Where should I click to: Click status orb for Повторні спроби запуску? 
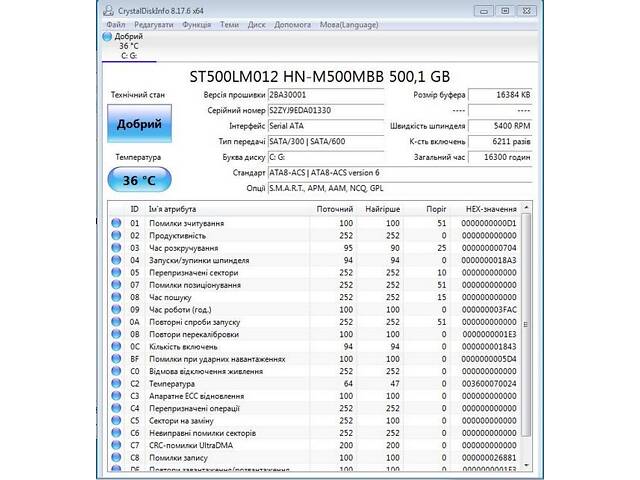116,322
